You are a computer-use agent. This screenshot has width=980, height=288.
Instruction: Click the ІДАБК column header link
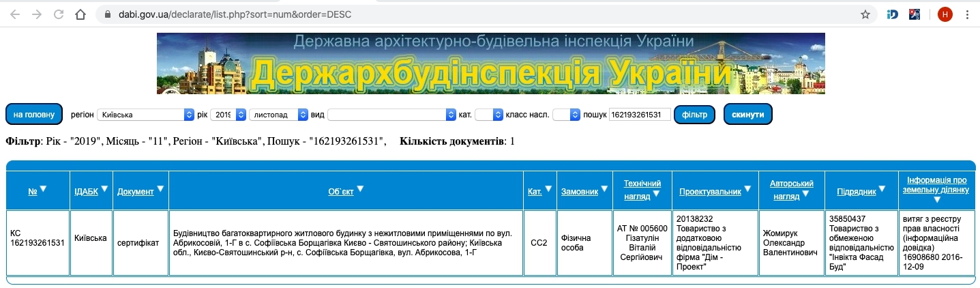click(86, 192)
